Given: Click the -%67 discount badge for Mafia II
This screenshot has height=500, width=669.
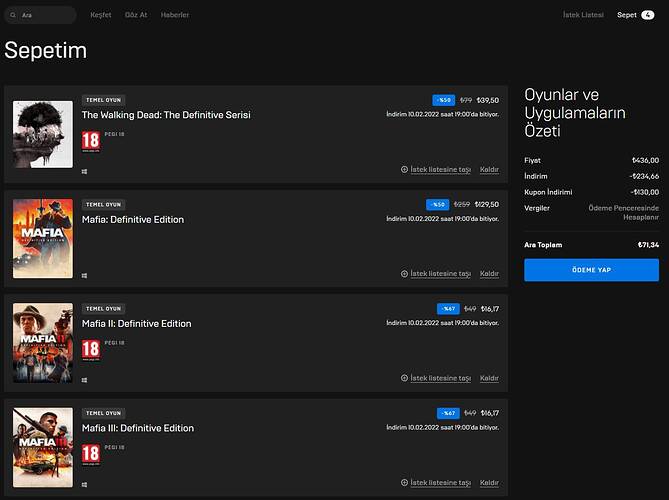Looking at the screenshot, I should click(448, 309).
